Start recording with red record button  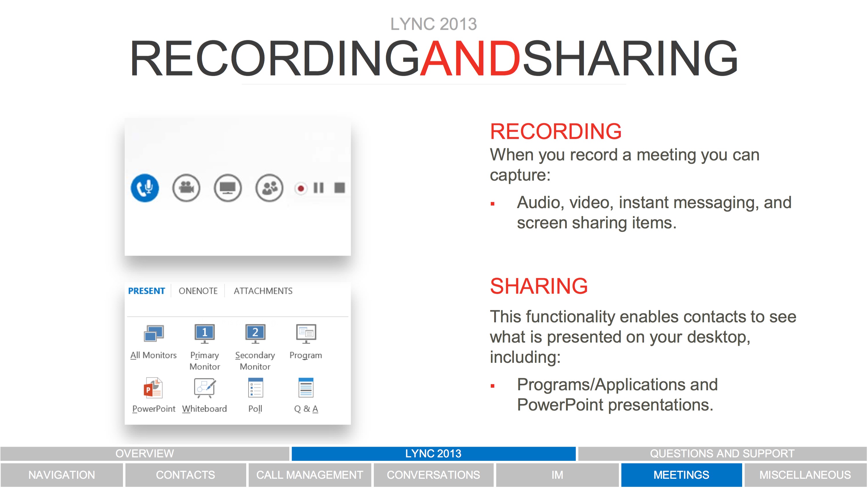click(x=301, y=188)
